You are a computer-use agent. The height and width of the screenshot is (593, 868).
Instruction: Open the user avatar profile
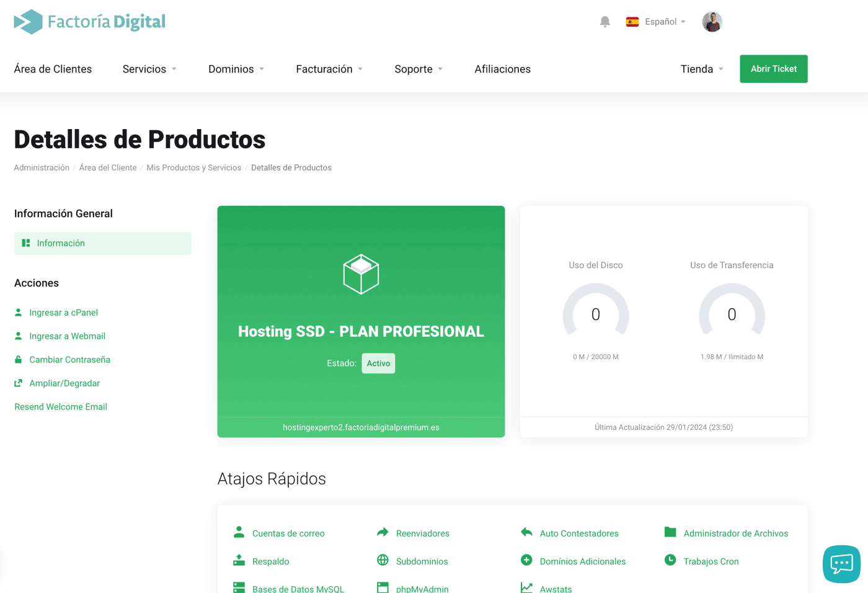click(712, 22)
